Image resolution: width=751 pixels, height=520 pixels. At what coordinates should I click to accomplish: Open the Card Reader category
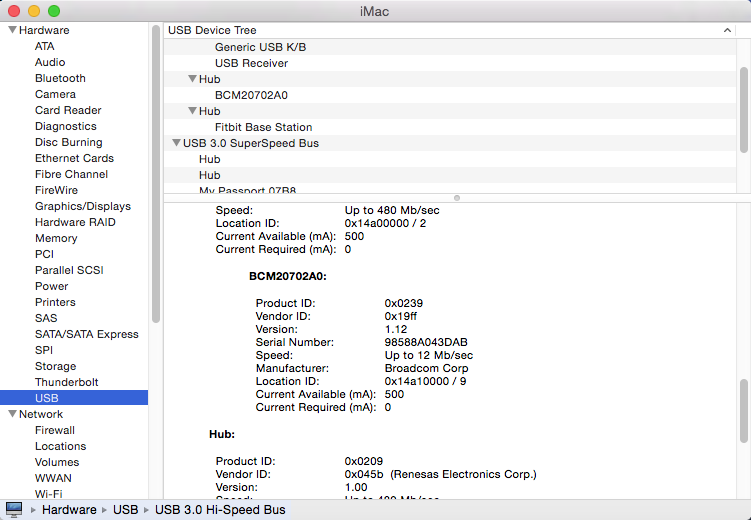pos(68,110)
